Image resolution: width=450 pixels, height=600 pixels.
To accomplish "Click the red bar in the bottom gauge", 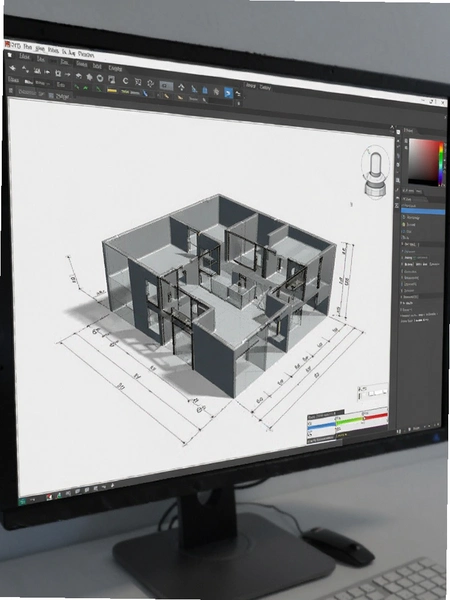I will [x=376, y=416].
